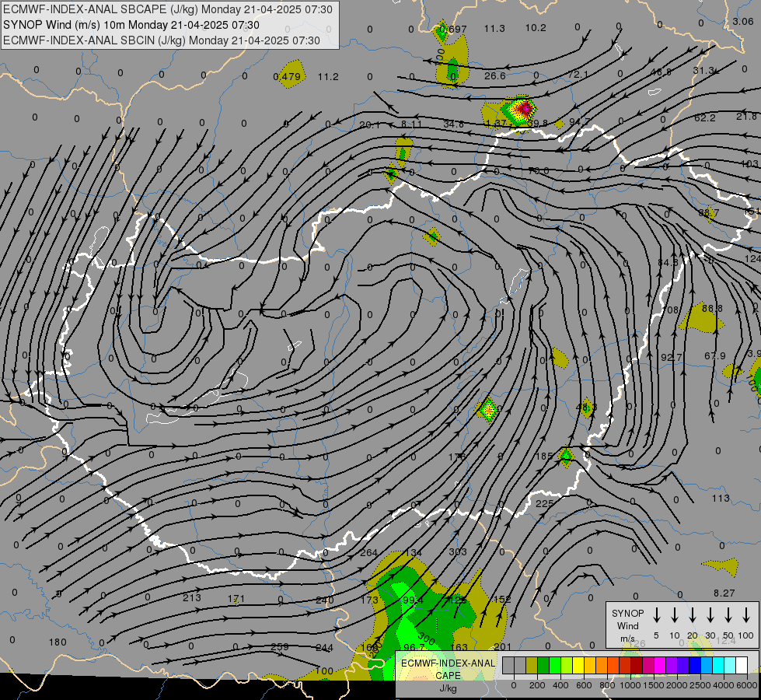Click the 11.3 value at map top
The image size is (761, 700).
pos(494,29)
